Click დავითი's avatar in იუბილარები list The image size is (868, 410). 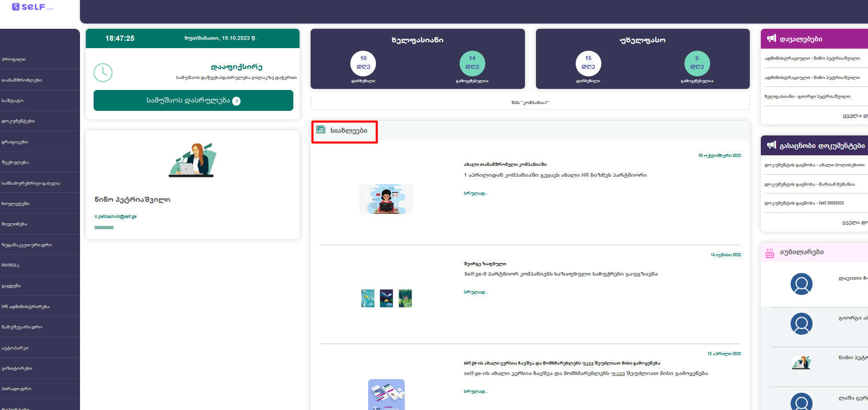click(801, 284)
